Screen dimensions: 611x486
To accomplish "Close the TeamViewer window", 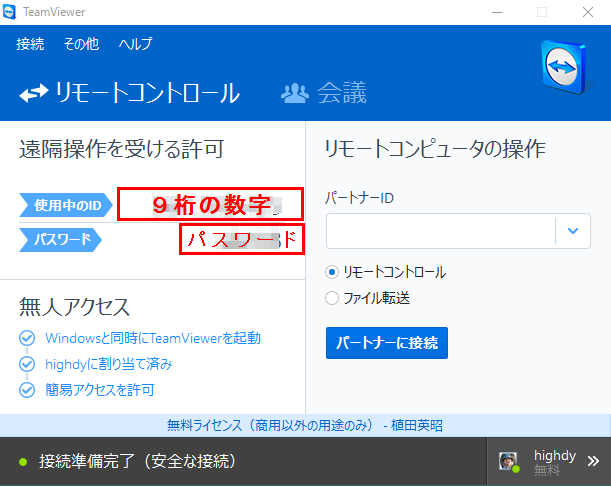I will coord(588,12).
